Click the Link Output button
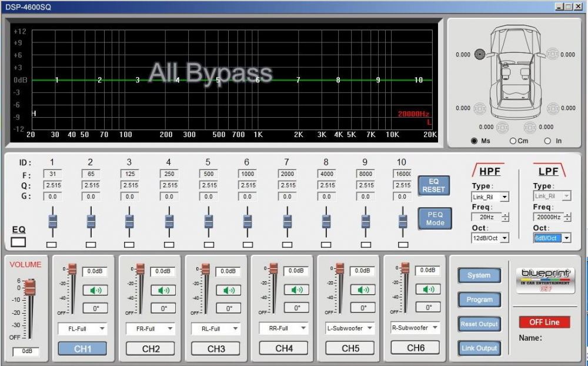 (x=479, y=348)
